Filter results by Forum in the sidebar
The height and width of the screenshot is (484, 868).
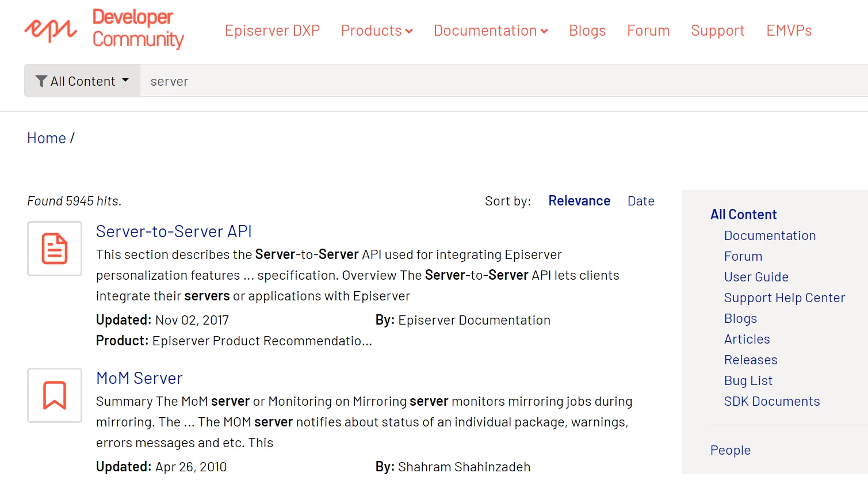(x=743, y=256)
